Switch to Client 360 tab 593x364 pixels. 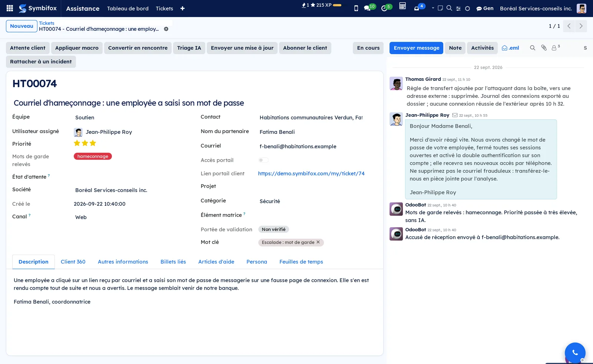coord(73,262)
